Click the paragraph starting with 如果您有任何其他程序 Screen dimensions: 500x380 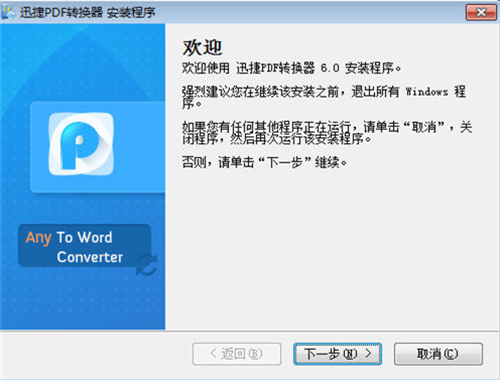[327, 133]
